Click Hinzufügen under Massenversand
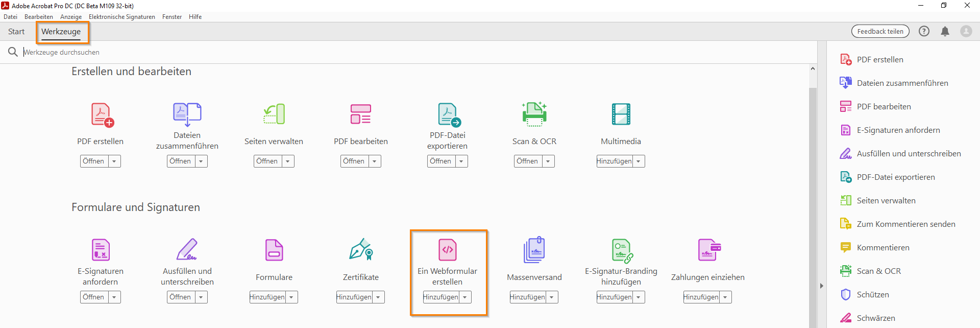The width and height of the screenshot is (980, 328). pyautogui.click(x=528, y=297)
